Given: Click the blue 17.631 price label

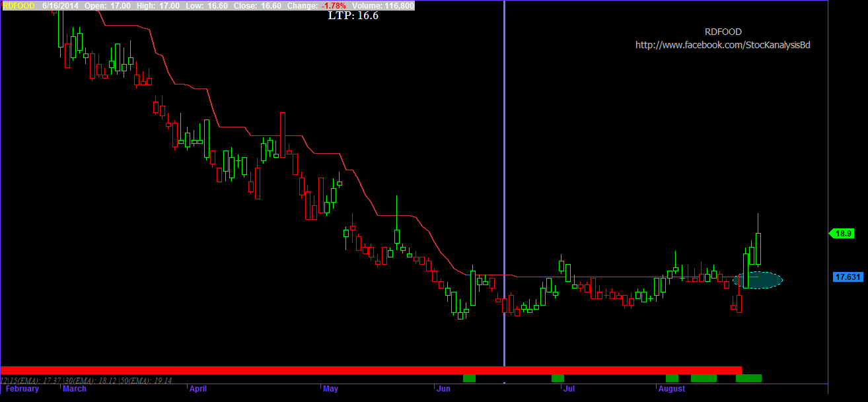Looking at the screenshot, I should (848, 277).
